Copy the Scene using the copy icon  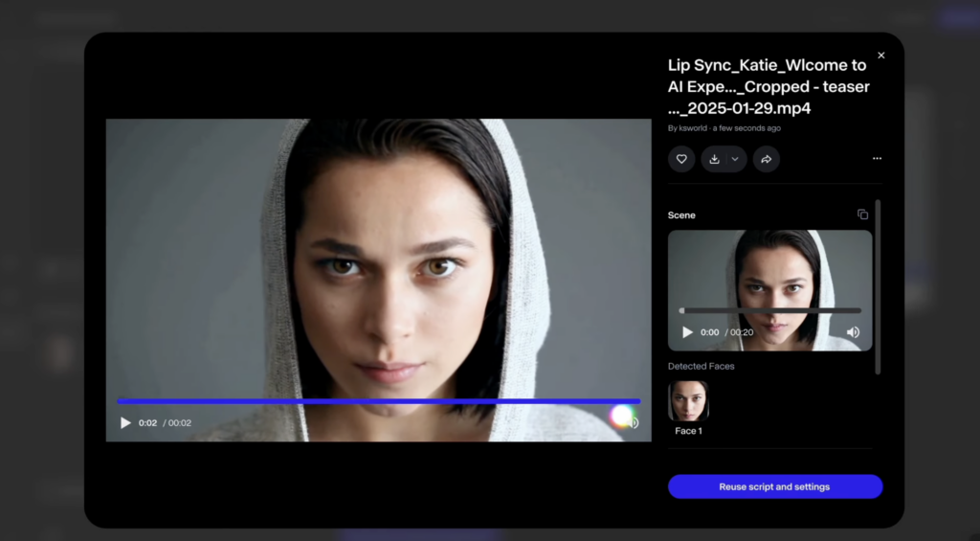[x=862, y=214]
